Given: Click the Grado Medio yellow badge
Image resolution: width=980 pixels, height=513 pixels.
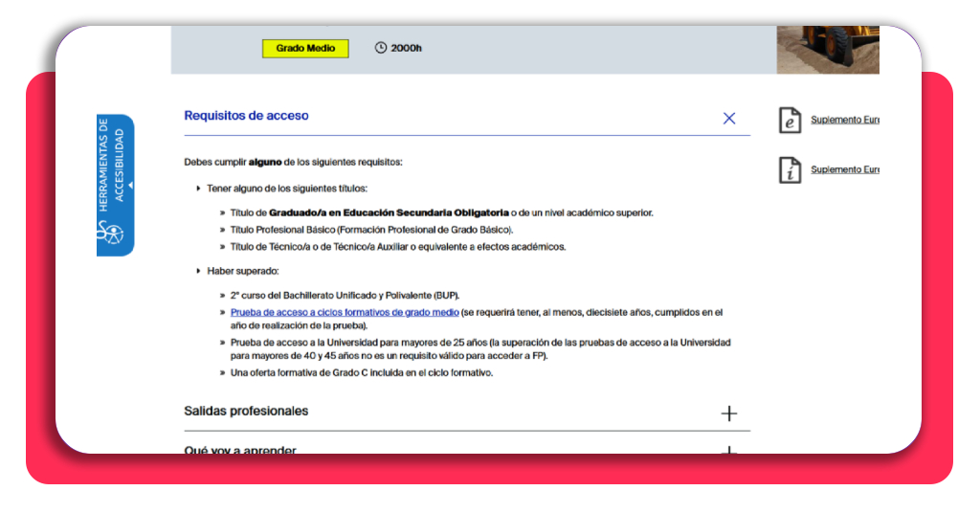Looking at the screenshot, I should (x=305, y=48).
